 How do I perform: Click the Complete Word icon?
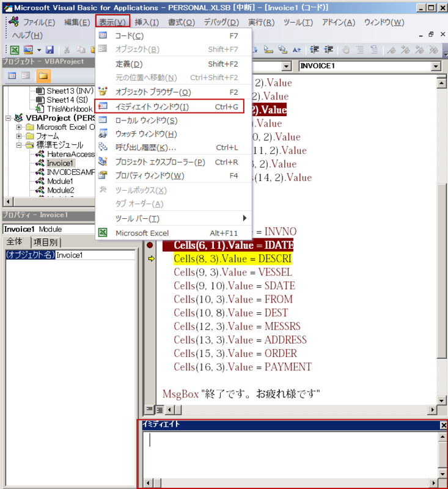296,50
